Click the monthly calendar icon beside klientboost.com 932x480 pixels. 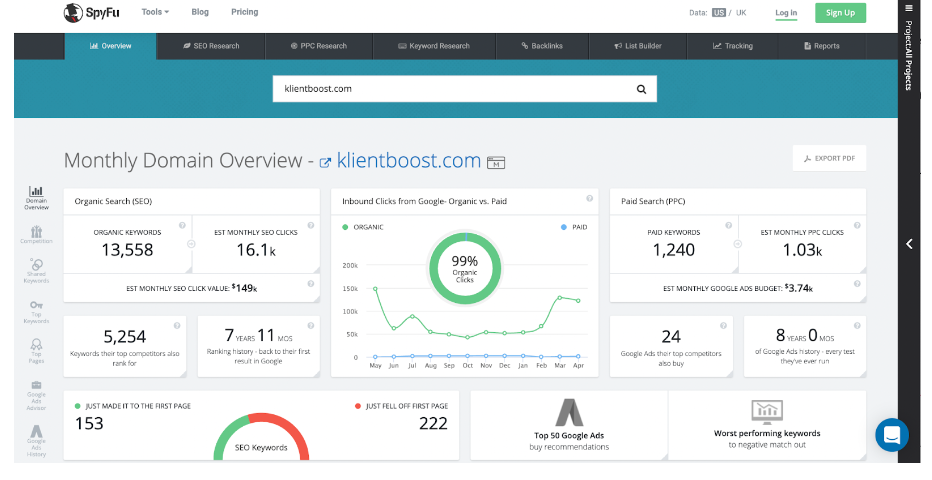(x=497, y=162)
